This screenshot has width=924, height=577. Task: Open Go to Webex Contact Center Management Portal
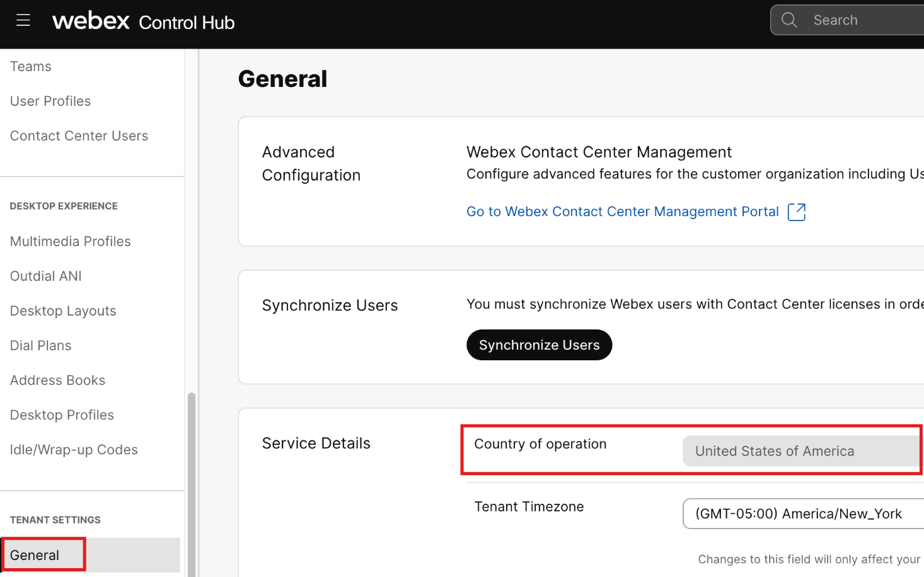click(622, 212)
